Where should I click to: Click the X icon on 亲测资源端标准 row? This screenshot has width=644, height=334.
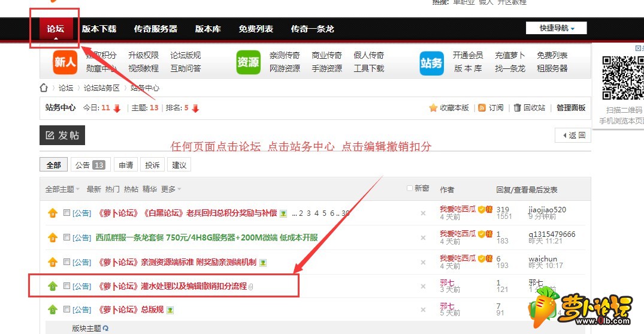423,262
